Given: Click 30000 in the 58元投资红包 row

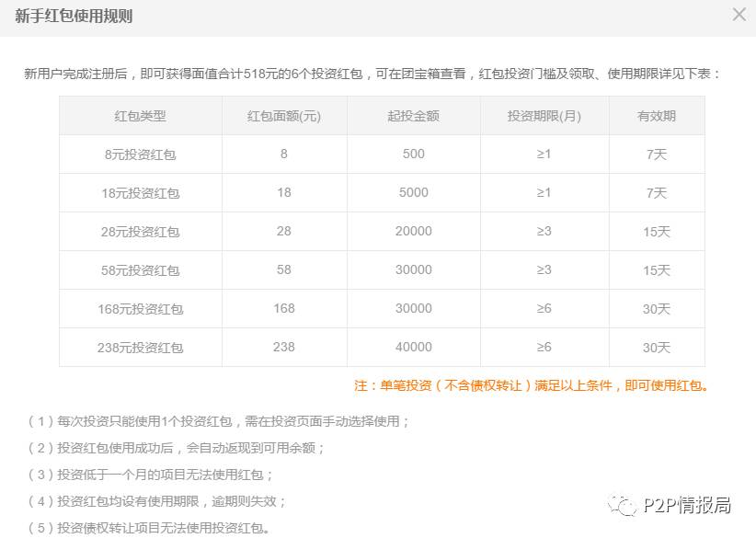Looking at the screenshot, I should click(414, 269).
